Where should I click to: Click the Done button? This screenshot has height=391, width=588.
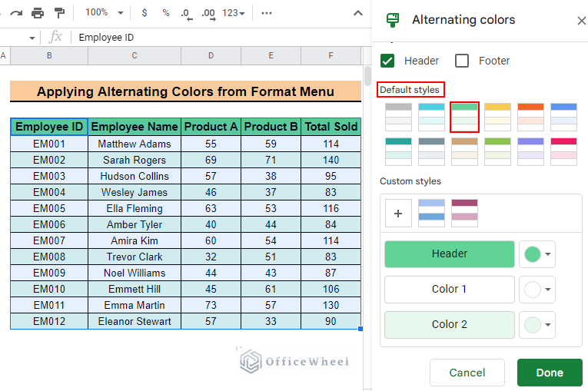click(550, 373)
